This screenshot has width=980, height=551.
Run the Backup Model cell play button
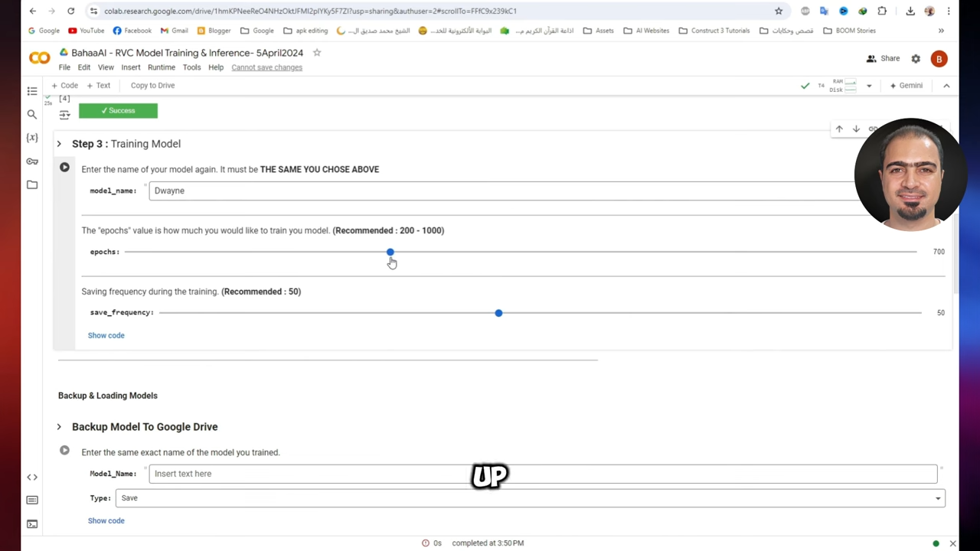64,451
